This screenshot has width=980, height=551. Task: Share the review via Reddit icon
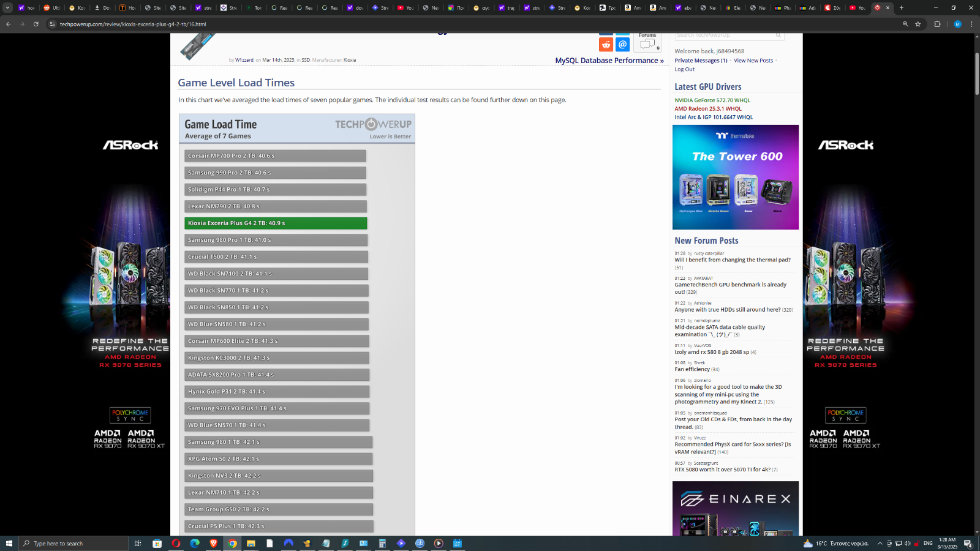pyautogui.click(x=606, y=45)
